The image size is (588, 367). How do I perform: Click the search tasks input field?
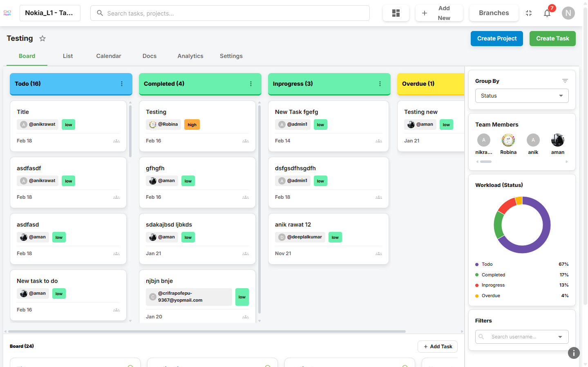230,13
